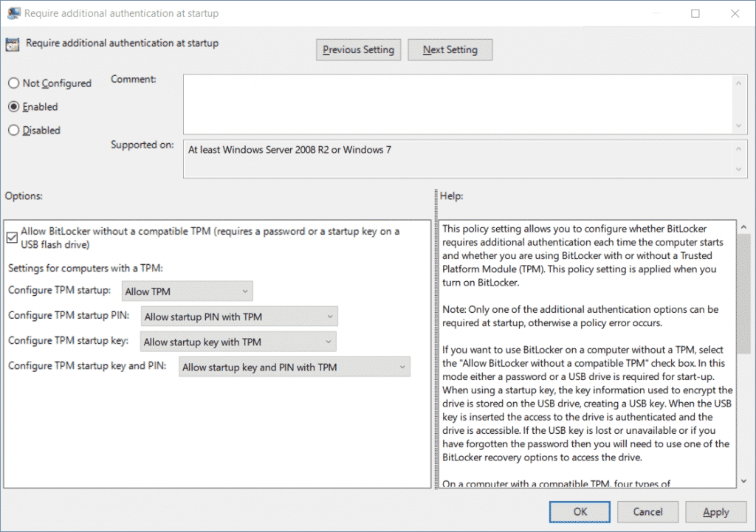Maximize the dialog window

[695, 13]
